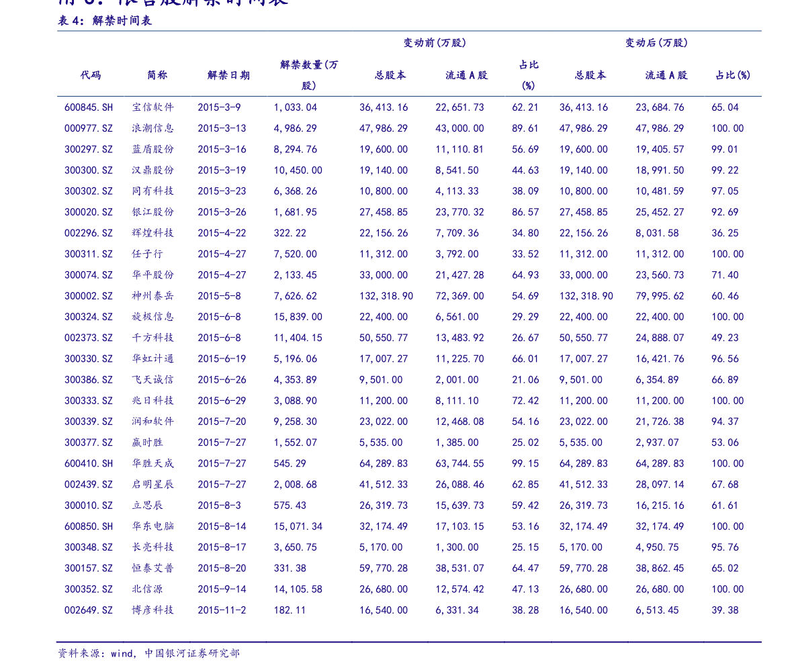Click the 变动后(万股) group header

coord(656,43)
